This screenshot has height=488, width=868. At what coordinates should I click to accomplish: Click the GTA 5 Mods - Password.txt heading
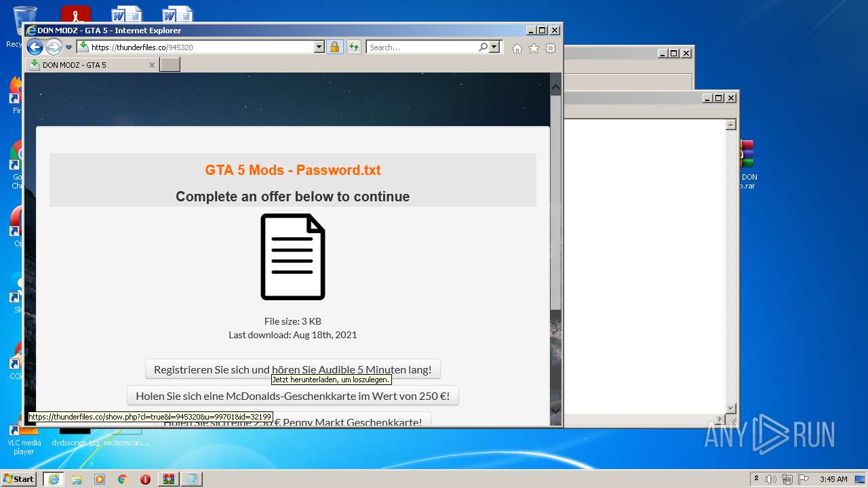293,170
